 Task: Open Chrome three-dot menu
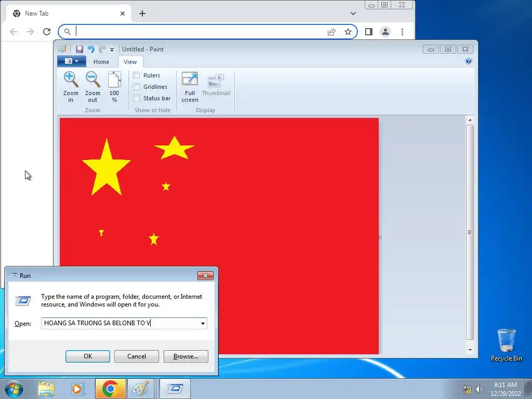(403, 32)
